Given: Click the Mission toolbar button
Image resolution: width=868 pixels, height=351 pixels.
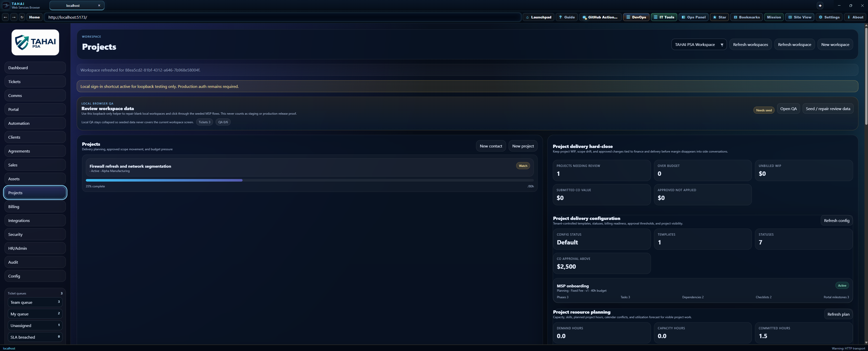Looking at the screenshot, I should (774, 17).
